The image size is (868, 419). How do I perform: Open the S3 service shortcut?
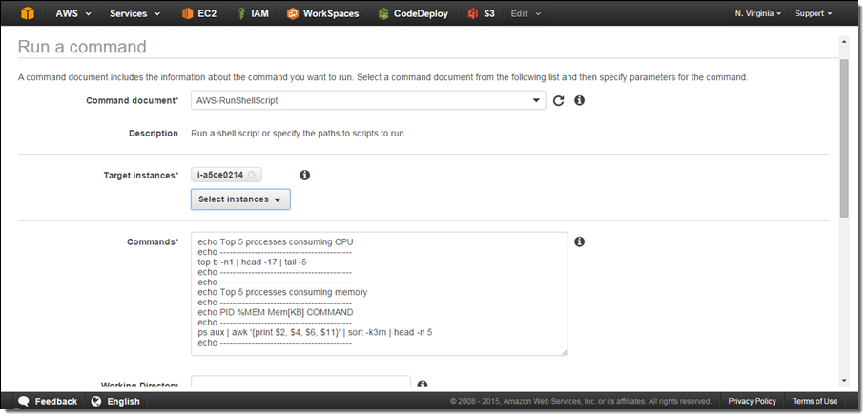[481, 13]
